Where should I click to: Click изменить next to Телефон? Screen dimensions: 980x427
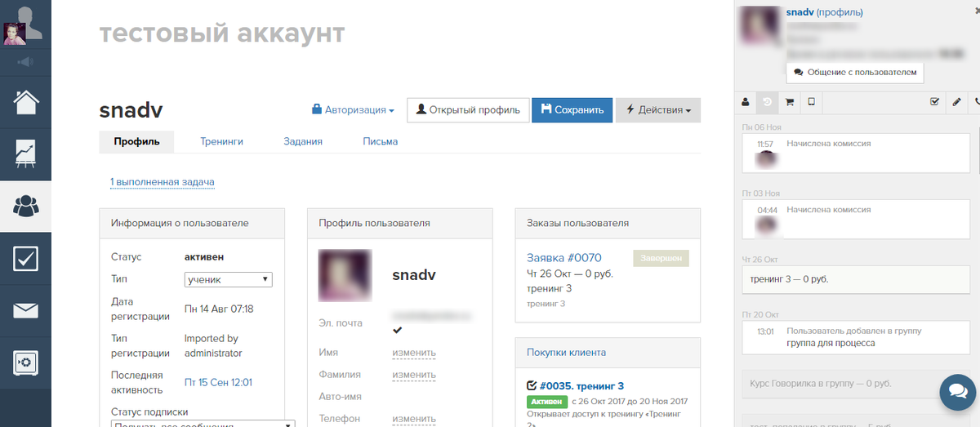414,419
